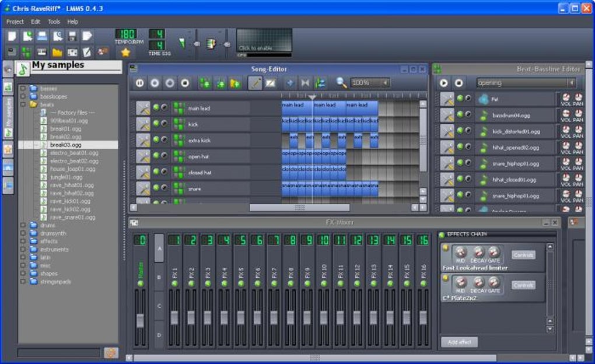
Task: Select the pencil draw mode in Song-Editor
Action: 255,83
